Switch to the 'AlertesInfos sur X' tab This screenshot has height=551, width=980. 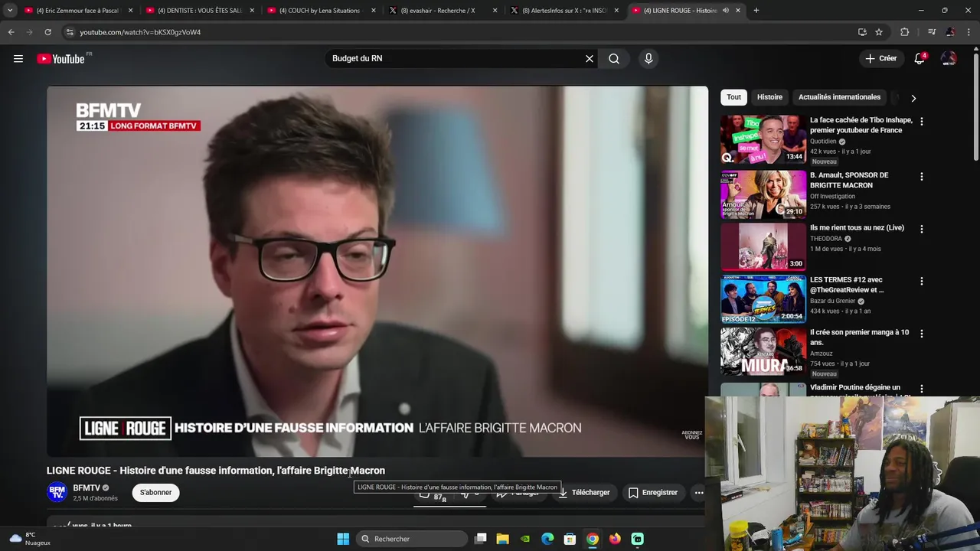click(x=564, y=11)
